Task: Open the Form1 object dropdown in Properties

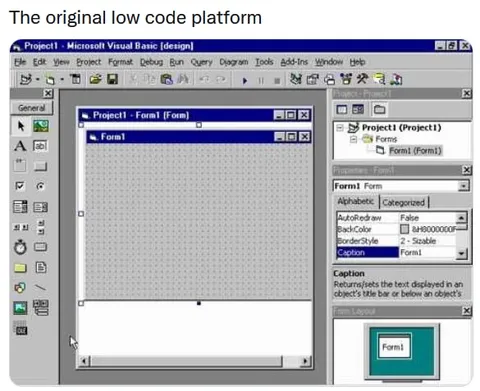Action: [463, 186]
